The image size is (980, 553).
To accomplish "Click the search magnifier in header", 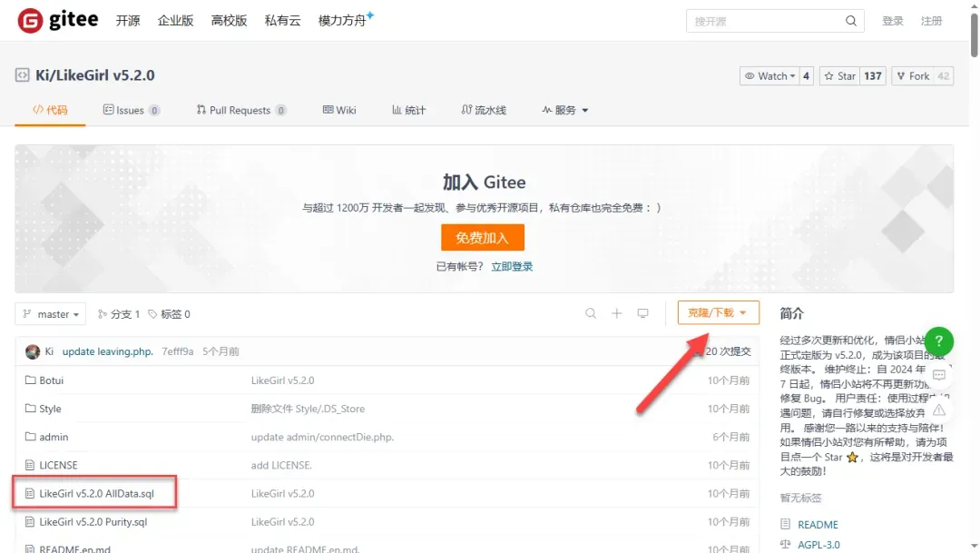I will click(850, 21).
